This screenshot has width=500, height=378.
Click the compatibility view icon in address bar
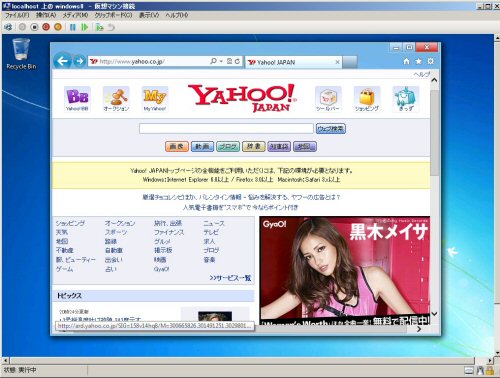click(x=229, y=61)
